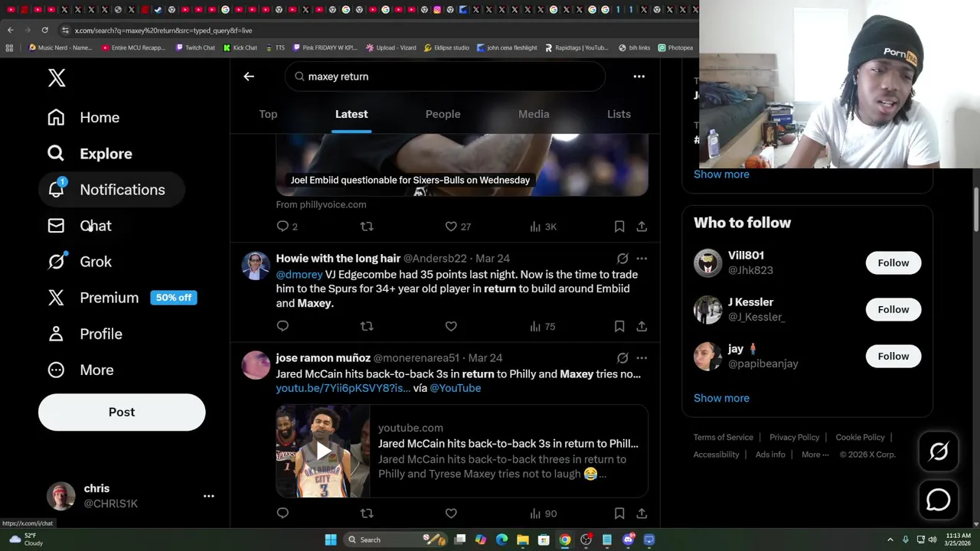980x551 pixels.
Task: Open Premium 50% off in sidebar
Action: coord(122,298)
